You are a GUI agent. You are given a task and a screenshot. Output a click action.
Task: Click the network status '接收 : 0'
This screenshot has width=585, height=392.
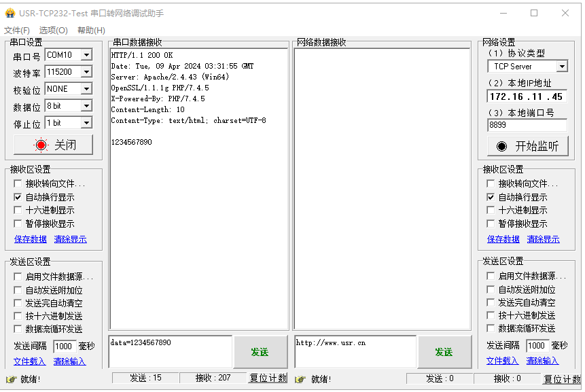pyautogui.click(x=508, y=379)
